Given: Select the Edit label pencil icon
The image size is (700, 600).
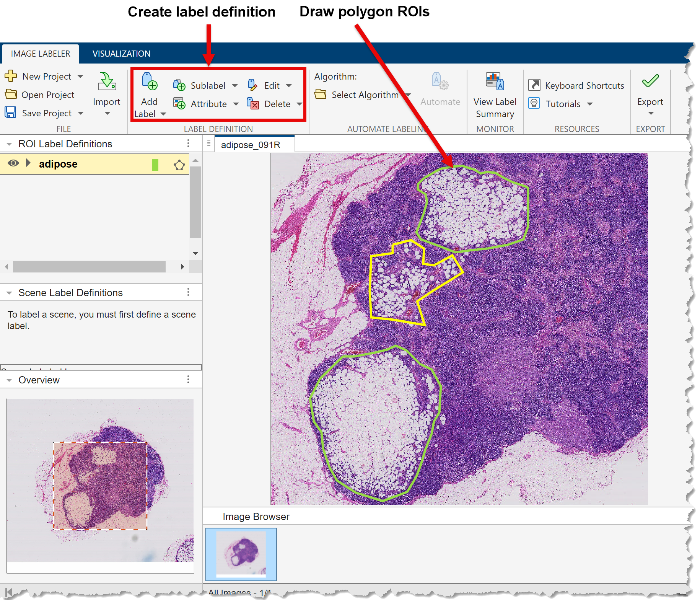Looking at the screenshot, I should click(x=252, y=85).
